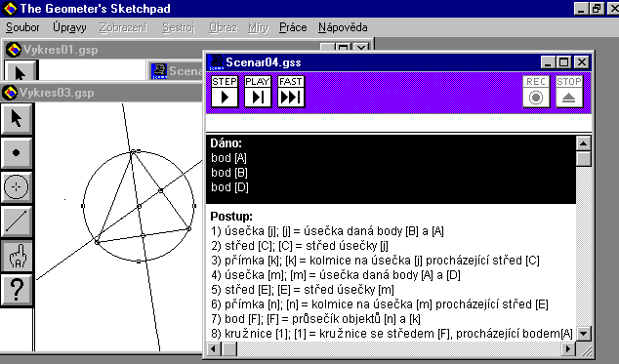
Task: Open the Úpravy menu
Action: click(69, 27)
